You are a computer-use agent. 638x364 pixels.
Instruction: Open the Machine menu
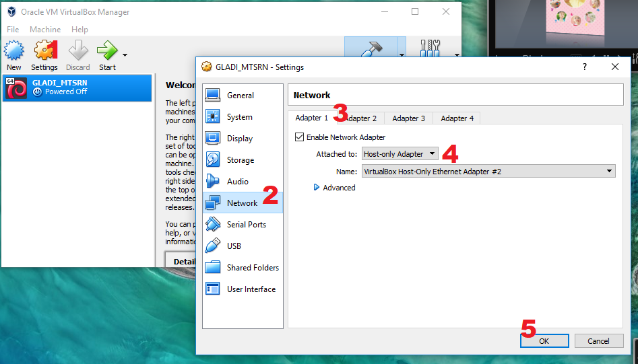click(x=45, y=29)
